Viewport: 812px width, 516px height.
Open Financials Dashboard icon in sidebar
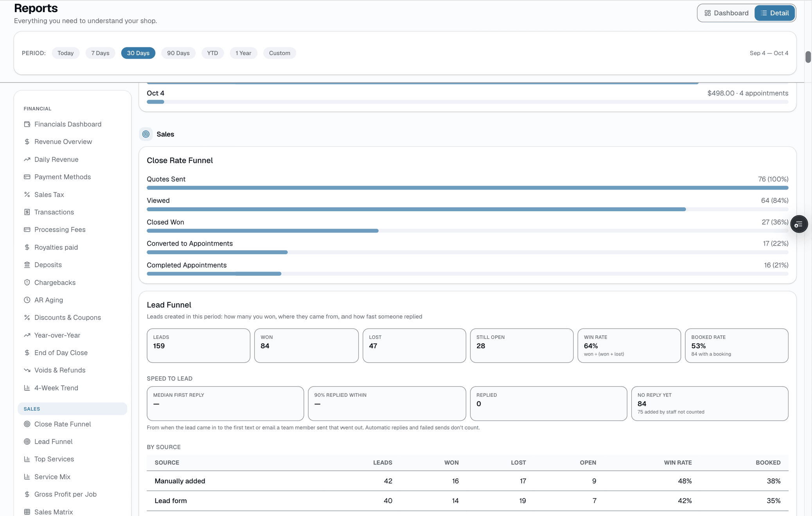(x=27, y=124)
